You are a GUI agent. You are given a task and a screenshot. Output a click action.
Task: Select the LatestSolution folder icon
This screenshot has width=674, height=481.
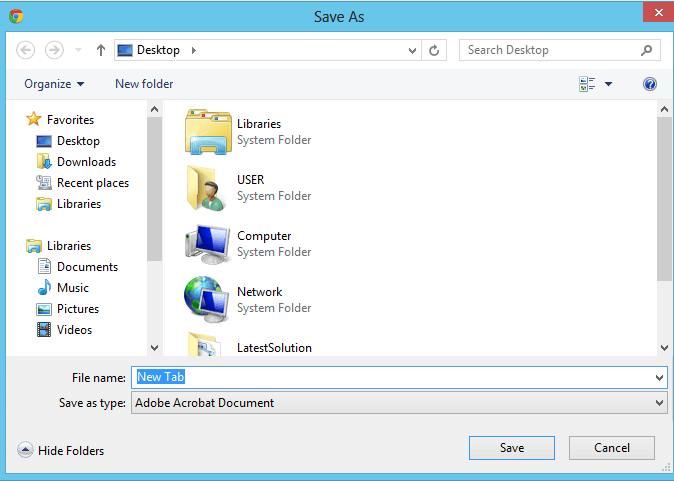click(205, 344)
